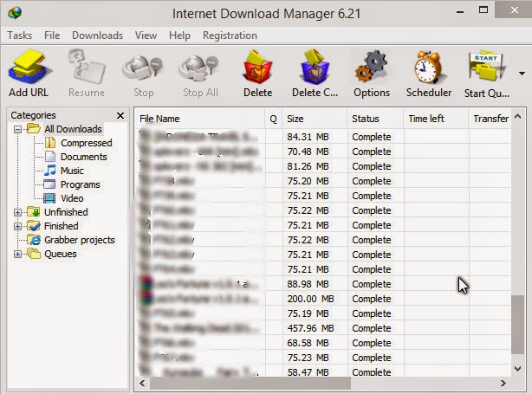Click the vertical scrollbar thumb

(x=517, y=325)
